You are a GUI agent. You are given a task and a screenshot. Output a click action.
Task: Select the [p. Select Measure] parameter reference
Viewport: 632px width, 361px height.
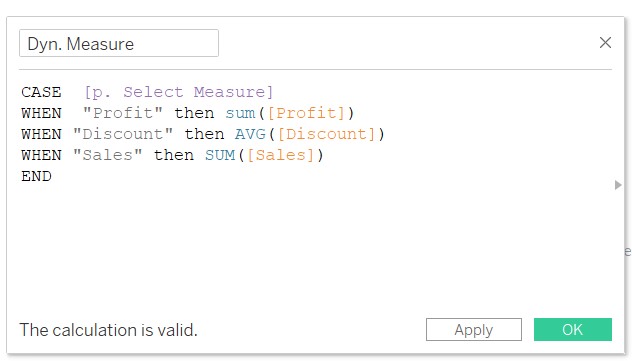point(179,93)
